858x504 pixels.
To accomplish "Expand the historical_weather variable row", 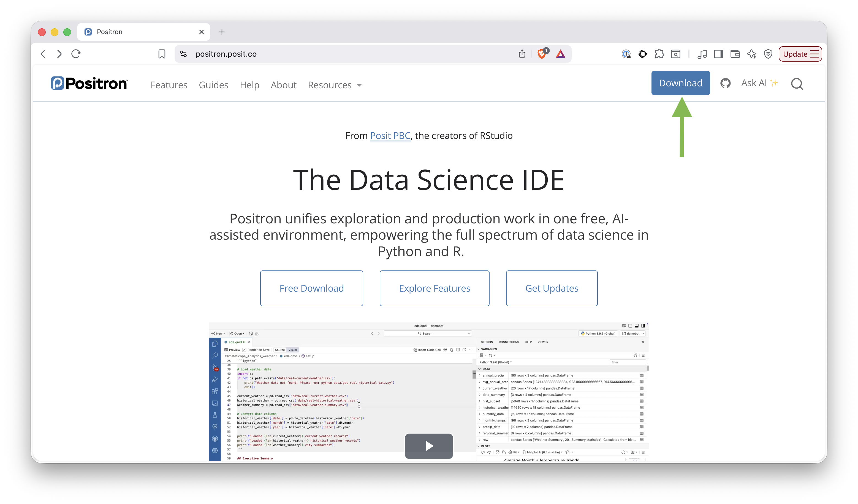I will 480,407.
